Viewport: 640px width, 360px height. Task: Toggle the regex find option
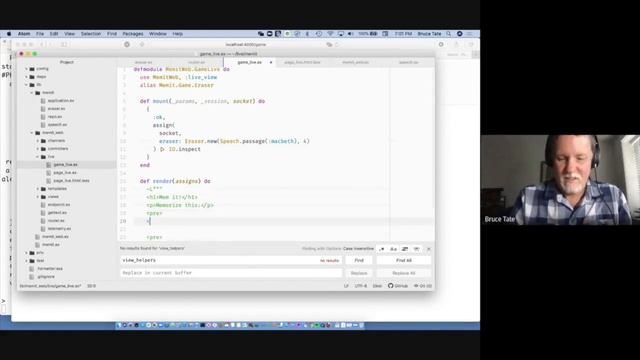click(x=382, y=249)
